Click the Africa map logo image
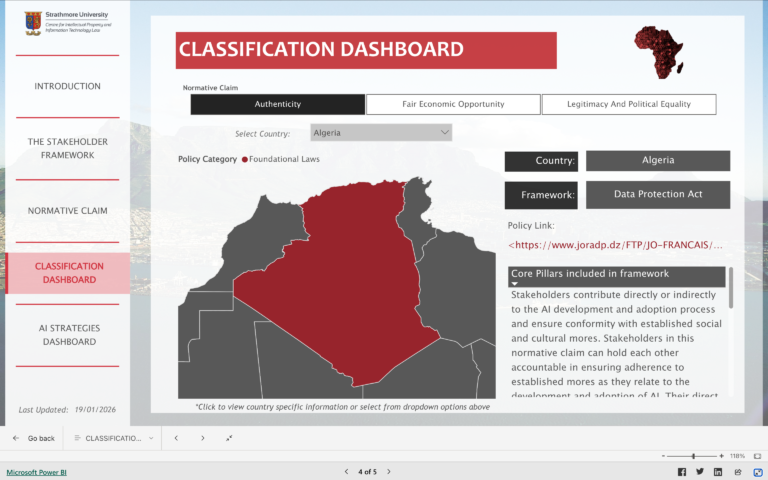768x480 pixels. (659, 52)
